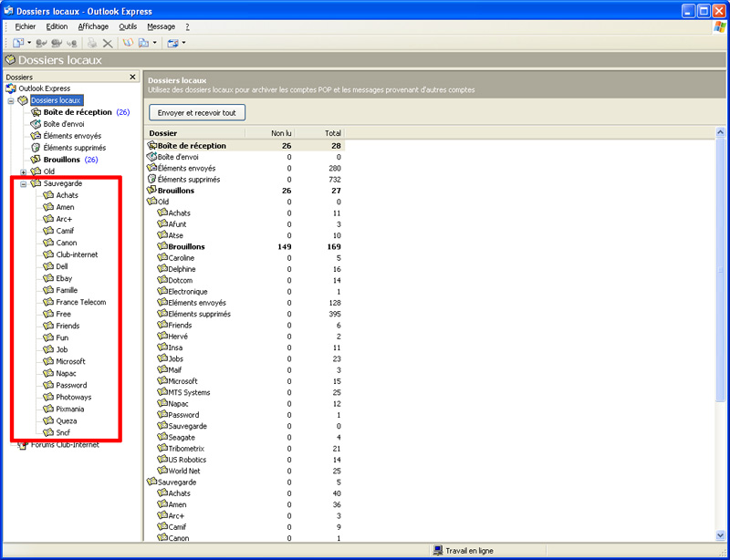Click the Pixmania folder icon in tree
Image resolution: width=730 pixels, height=560 pixels.
[48, 410]
